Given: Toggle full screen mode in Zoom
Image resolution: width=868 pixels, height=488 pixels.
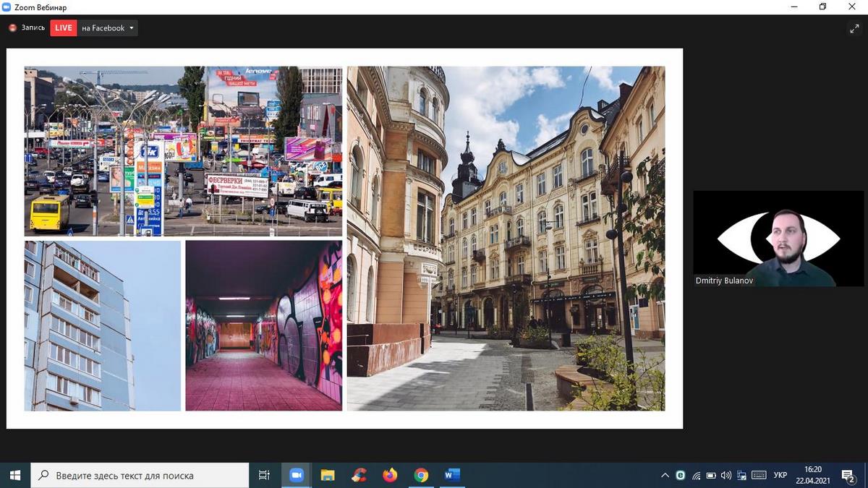Looking at the screenshot, I should click(854, 28).
